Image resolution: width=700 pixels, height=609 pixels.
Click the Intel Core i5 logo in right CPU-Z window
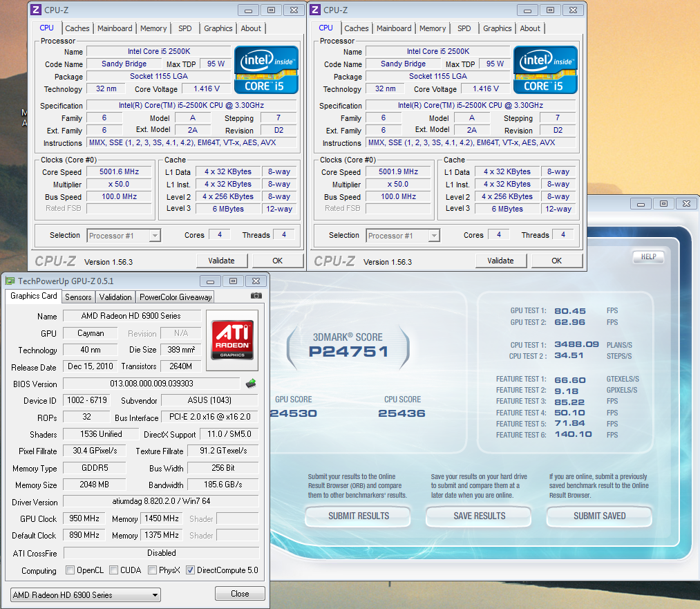pos(545,70)
